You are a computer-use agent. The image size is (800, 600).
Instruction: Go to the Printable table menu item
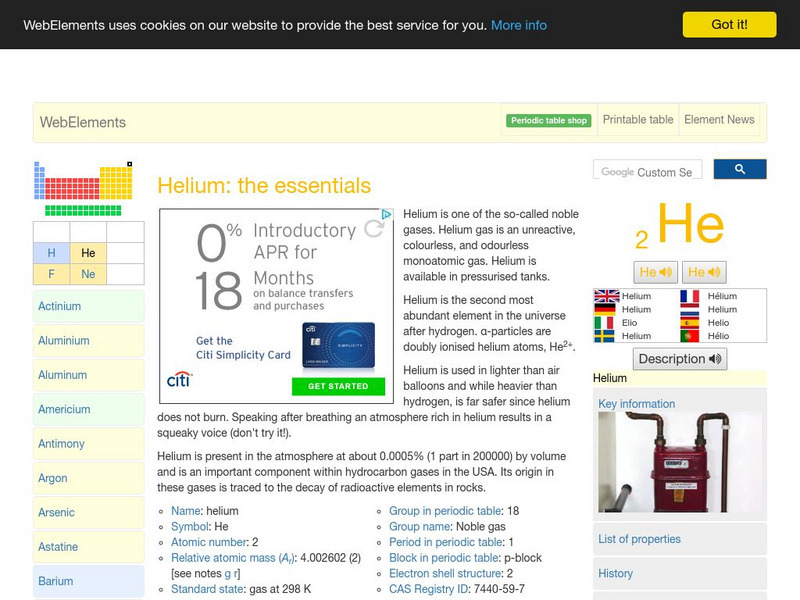click(638, 120)
